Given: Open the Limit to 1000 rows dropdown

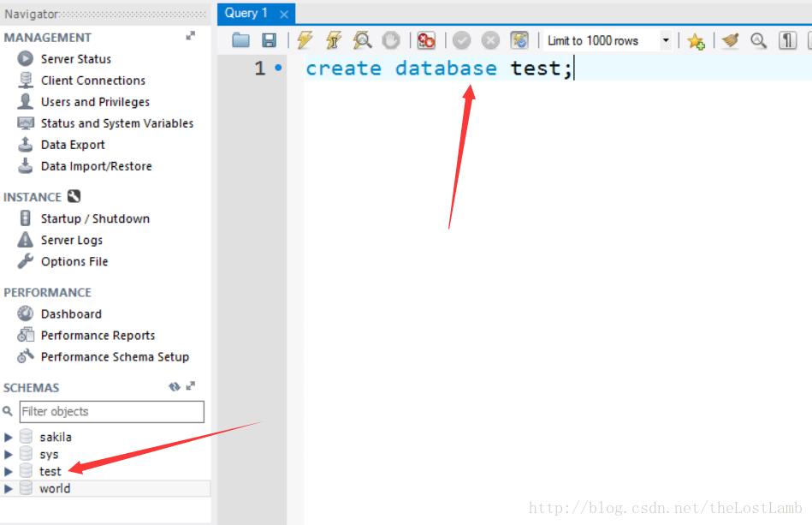Looking at the screenshot, I should point(666,39).
